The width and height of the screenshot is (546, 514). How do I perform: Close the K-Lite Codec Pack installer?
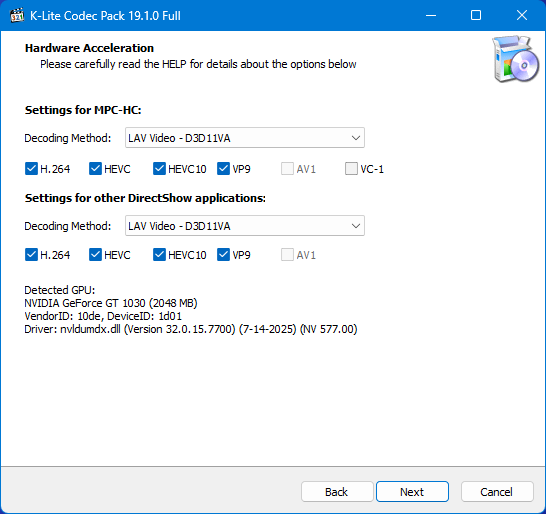[x=522, y=15]
